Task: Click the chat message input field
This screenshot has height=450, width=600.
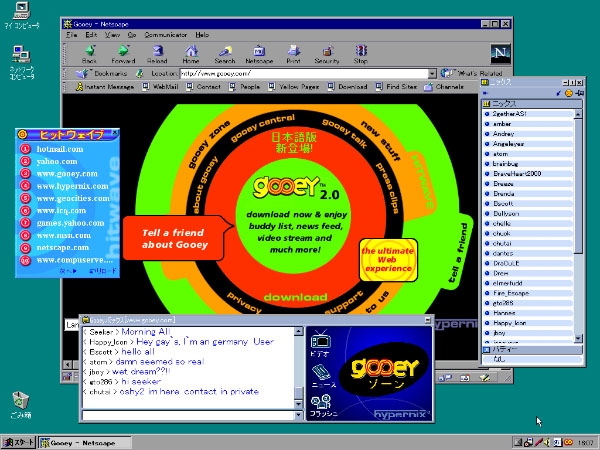Action: pyautogui.click(x=185, y=414)
